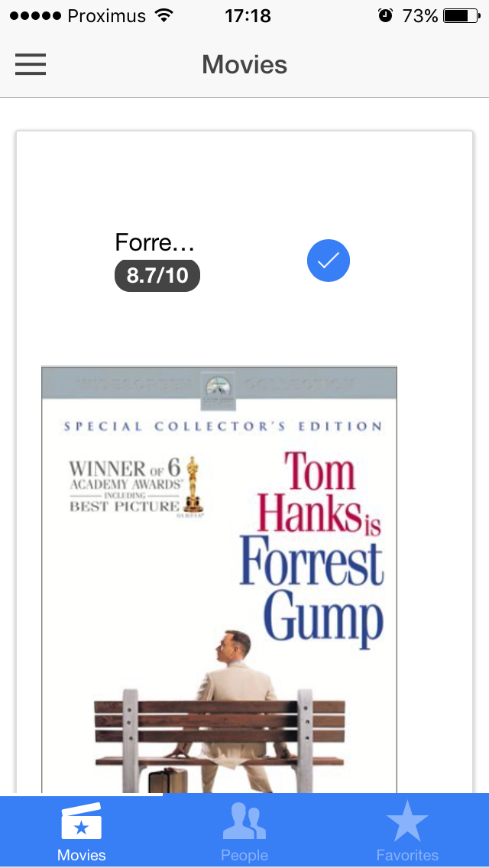
Task: Open the truncated Forre… movie title
Action: pyautogui.click(x=154, y=242)
